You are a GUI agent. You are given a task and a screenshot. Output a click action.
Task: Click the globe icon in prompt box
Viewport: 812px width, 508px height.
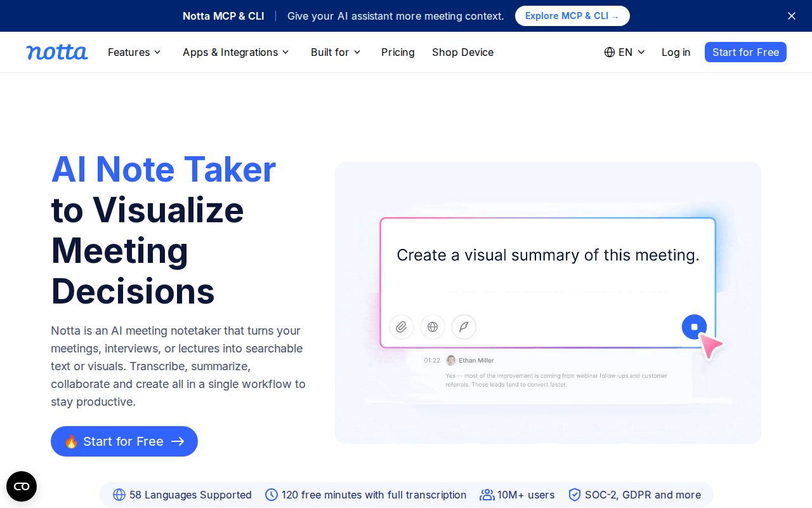[433, 327]
